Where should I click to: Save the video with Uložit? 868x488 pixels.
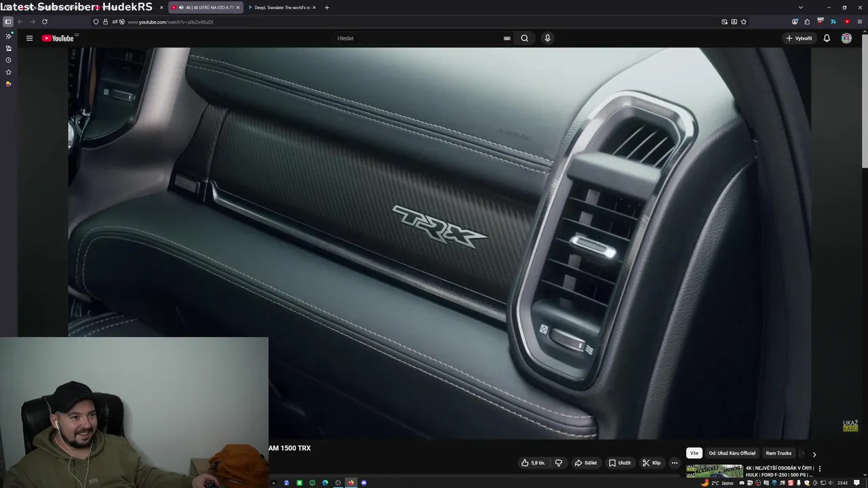pos(619,463)
